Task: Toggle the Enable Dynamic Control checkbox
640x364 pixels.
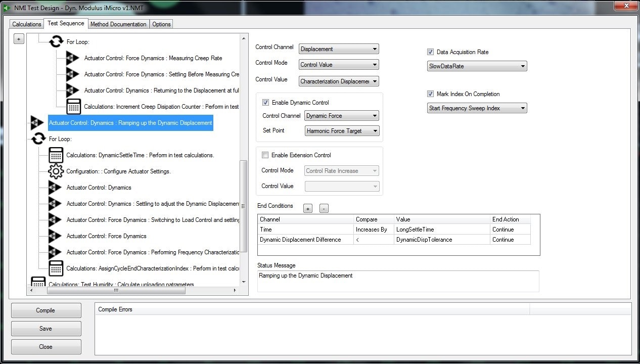Action: (x=265, y=103)
